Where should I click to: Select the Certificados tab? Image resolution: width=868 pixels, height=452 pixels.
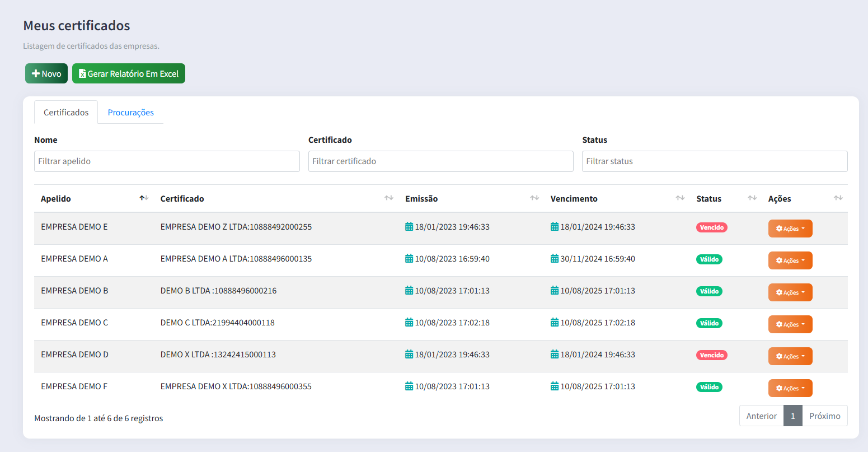pos(66,113)
